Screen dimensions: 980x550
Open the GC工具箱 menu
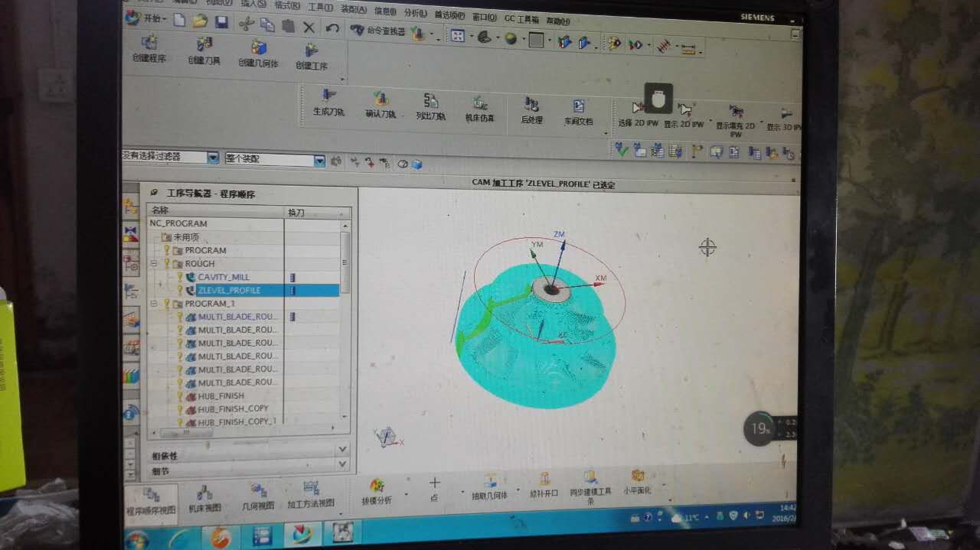(522, 18)
